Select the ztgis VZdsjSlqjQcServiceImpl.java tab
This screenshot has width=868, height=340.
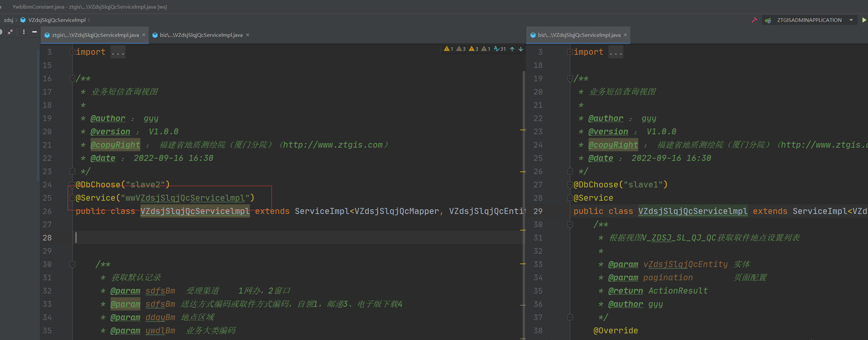tap(95, 35)
